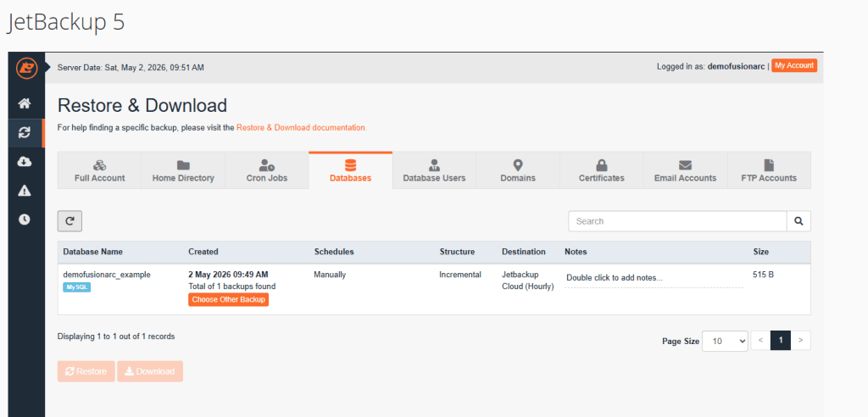Go to the previous page arrow
This screenshot has height=417, width=868.
760,341
